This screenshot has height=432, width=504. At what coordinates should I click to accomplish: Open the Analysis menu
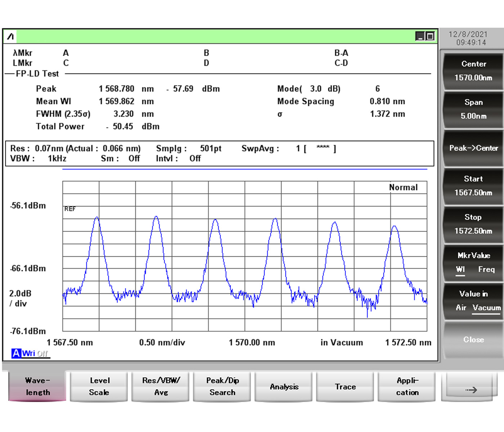284,386
